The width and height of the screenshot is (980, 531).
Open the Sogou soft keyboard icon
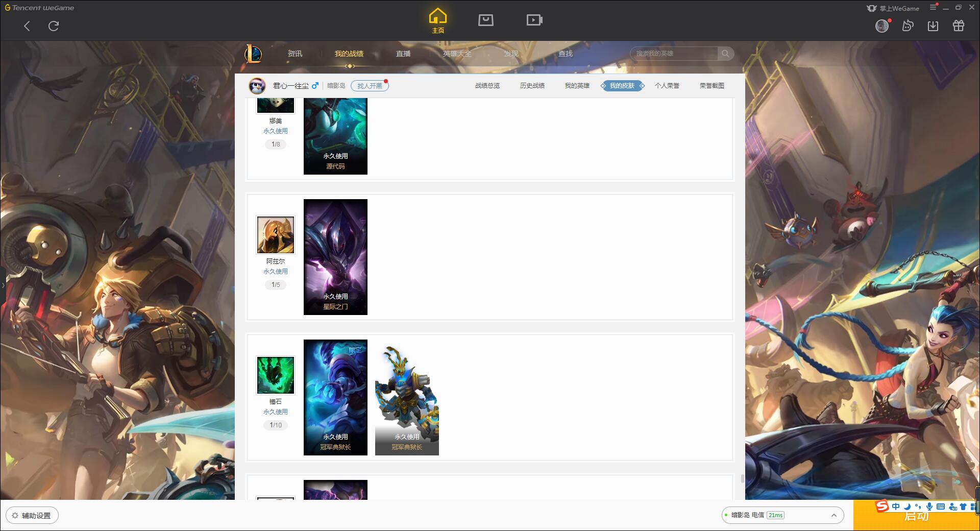click(941, 506)
